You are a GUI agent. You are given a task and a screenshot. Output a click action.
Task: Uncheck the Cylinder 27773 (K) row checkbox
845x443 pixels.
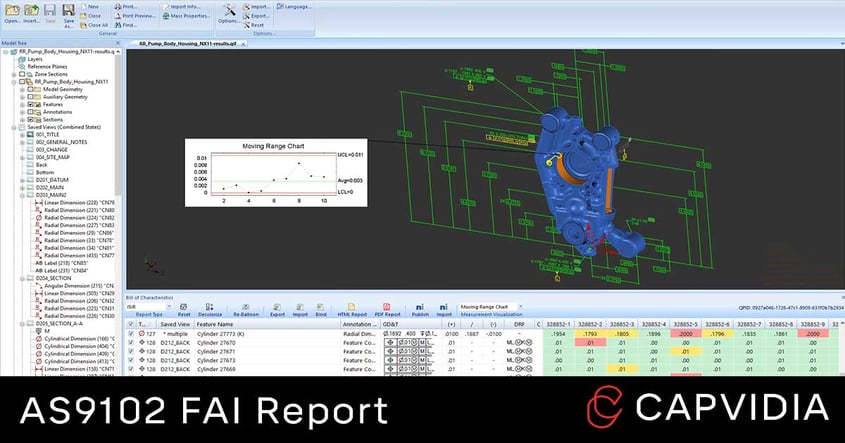tap(131, 334)
